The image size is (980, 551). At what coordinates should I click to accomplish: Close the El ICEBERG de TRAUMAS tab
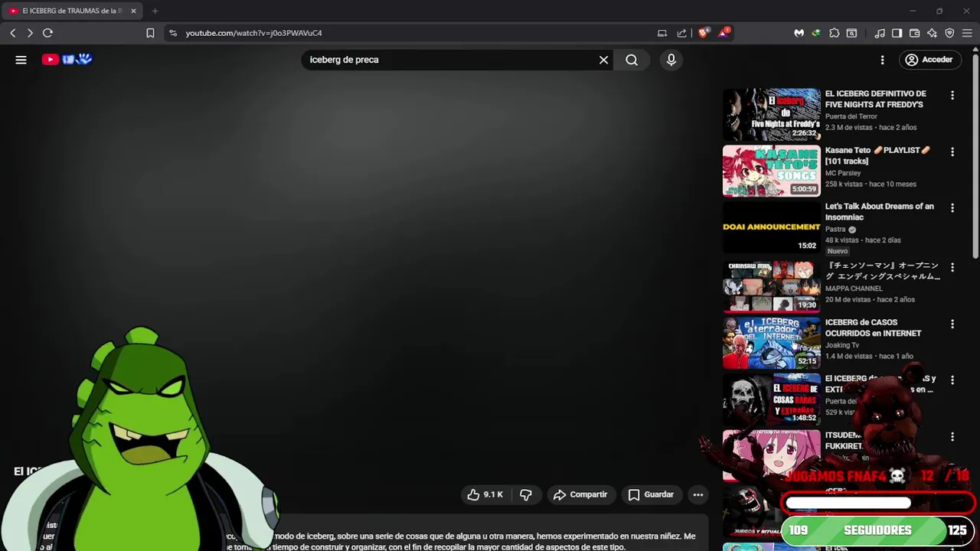click(x=133, y=11)
